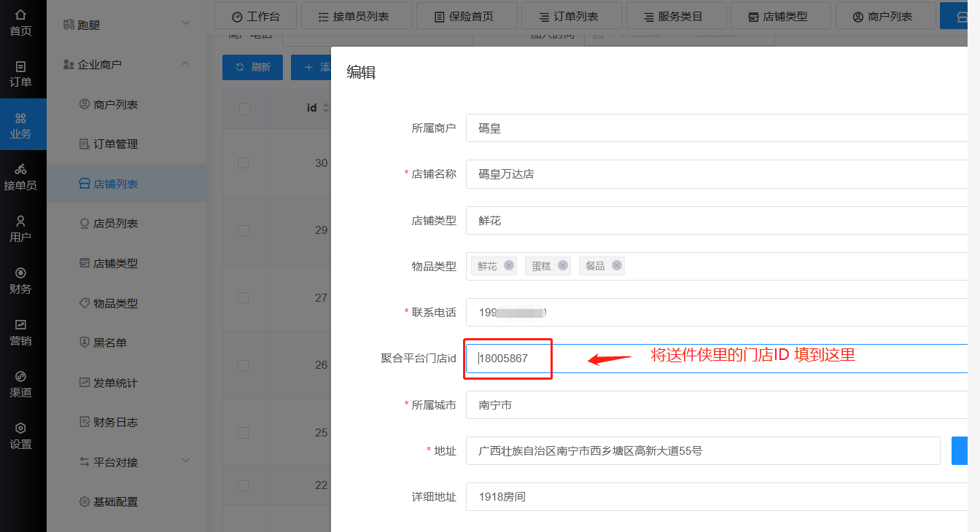Click the 订单 orders sidebar icon
The height and width of the screenshot is (532, 980).
(20, 73)
